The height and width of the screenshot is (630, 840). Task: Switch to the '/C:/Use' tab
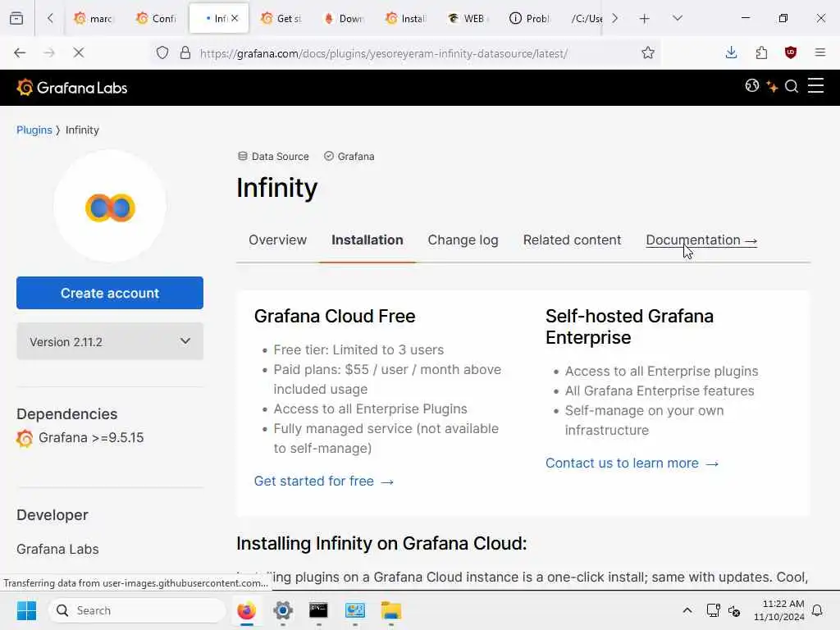coord(586,19)
